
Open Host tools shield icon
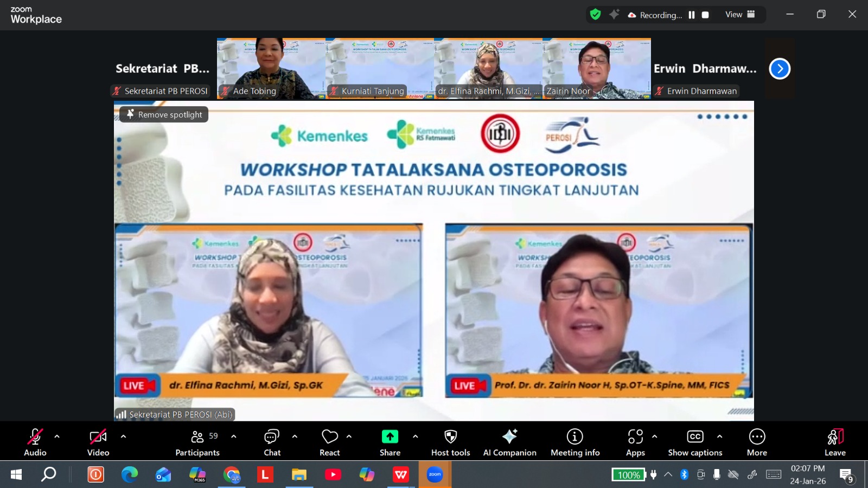(450, 437)
